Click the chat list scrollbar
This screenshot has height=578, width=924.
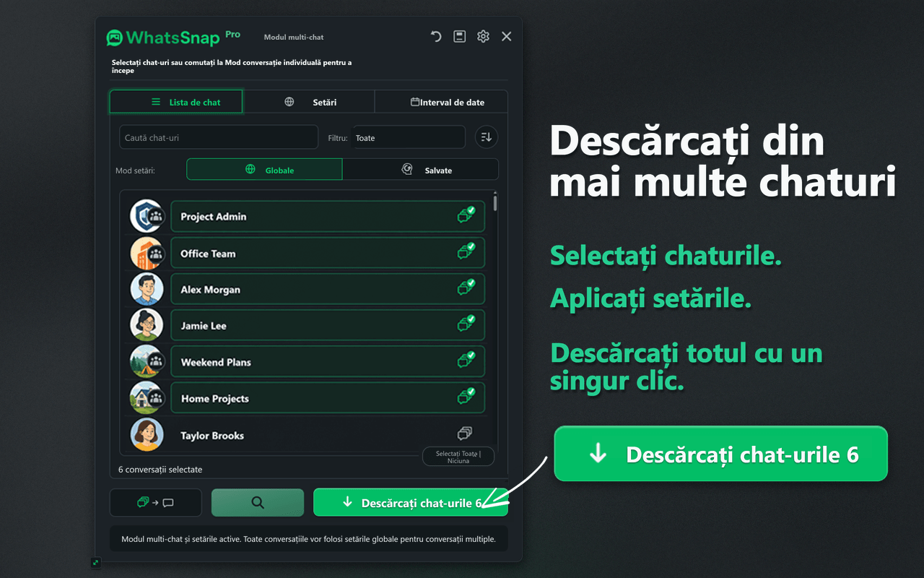[x=494, y=202]
